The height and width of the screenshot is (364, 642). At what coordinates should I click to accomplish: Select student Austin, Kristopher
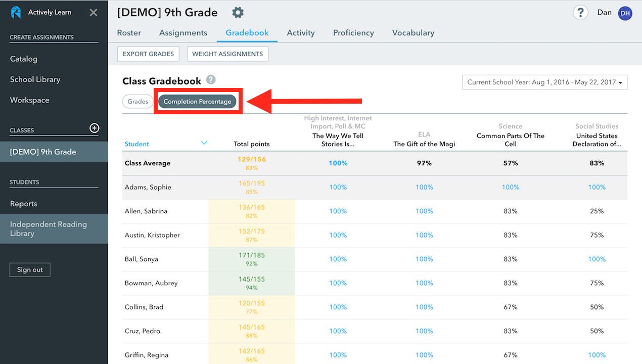coord(152,235)
